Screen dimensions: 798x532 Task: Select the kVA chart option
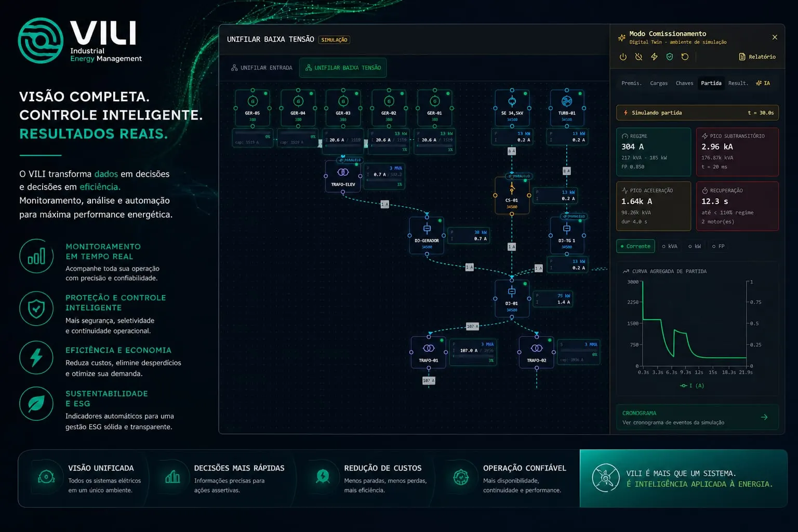point(670,246)
